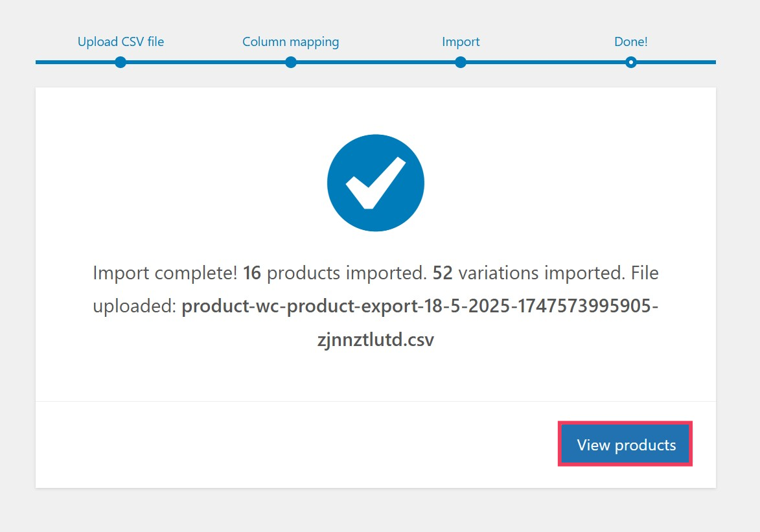Click the Upload CSV file step label
Viewport: 760px width, 532px height.
[121, 41]
